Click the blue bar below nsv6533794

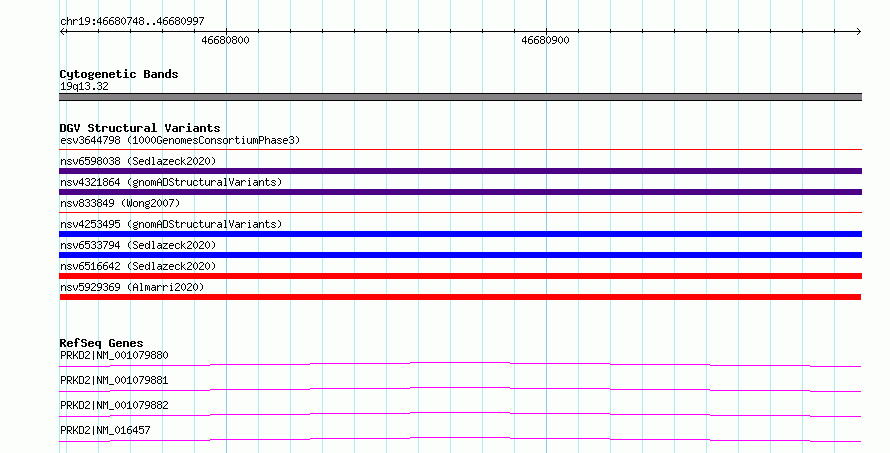pos(460,255)
